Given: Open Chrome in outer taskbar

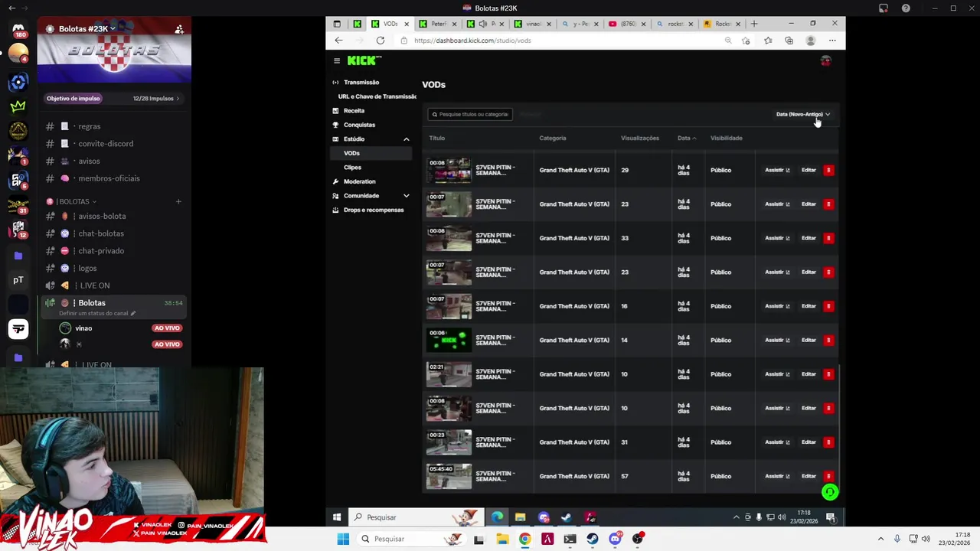Looking at the screenshot, I should (x=524, y=539).
